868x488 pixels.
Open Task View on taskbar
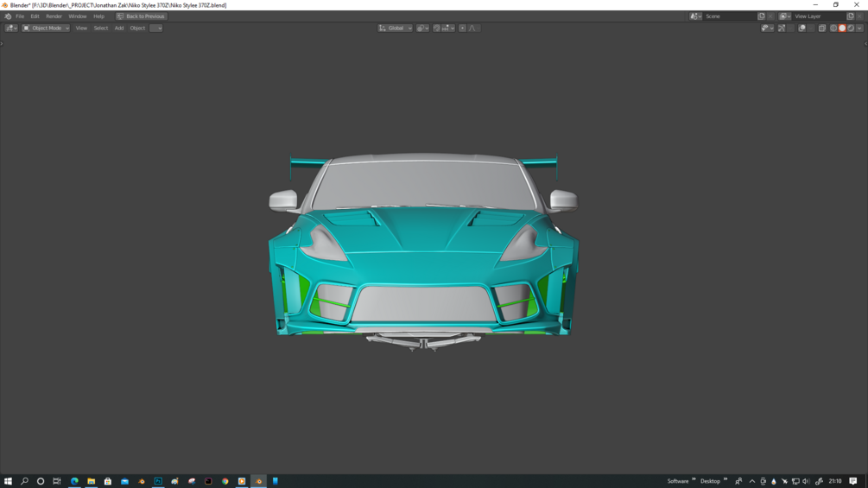point(56,481)
